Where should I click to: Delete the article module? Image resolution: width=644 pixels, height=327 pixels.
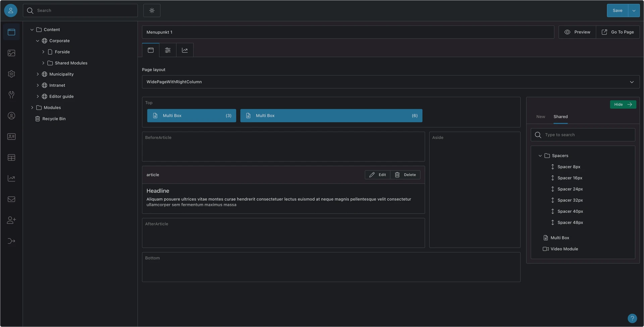point(405,175)
